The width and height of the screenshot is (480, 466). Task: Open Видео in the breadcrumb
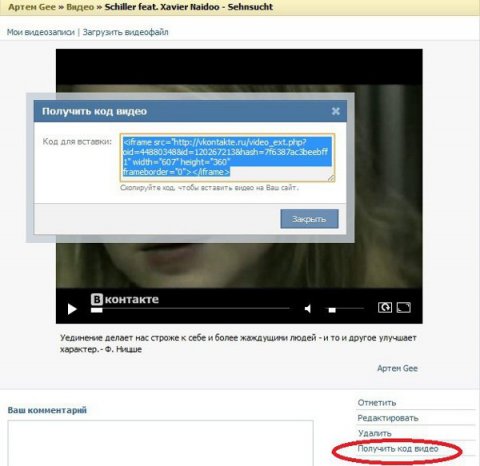80,7
